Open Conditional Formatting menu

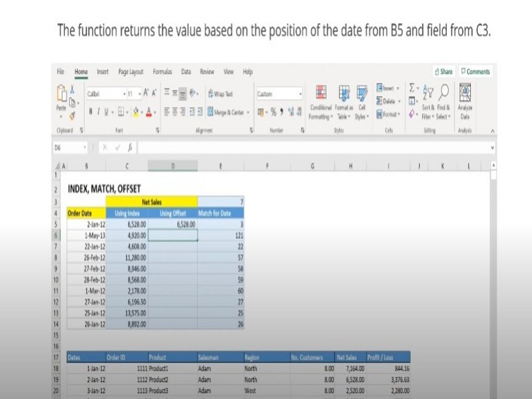pos(321,102)
